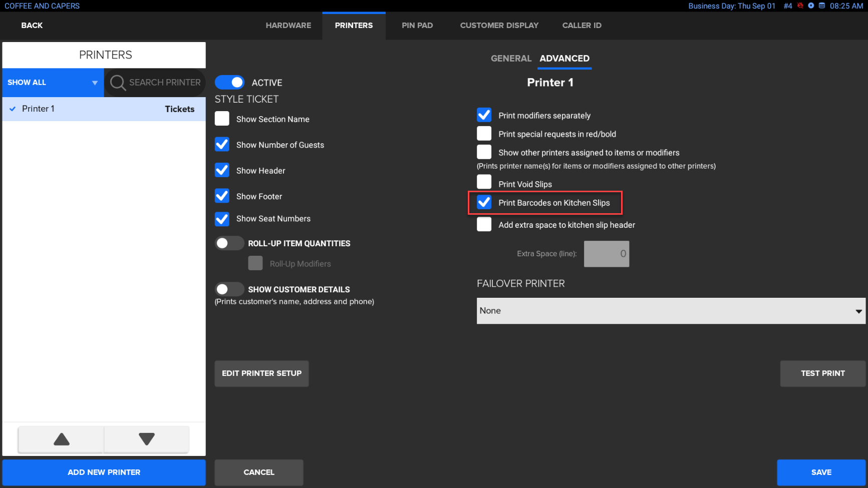This screenshot has height=488, width=868.
Task: Click the database status icon in top bar
Action: pyautogui.click(x=822, y=6)
